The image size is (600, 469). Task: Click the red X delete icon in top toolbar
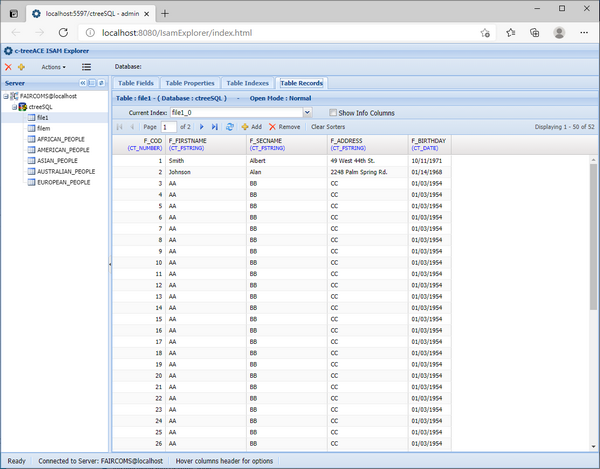(9, 67)
